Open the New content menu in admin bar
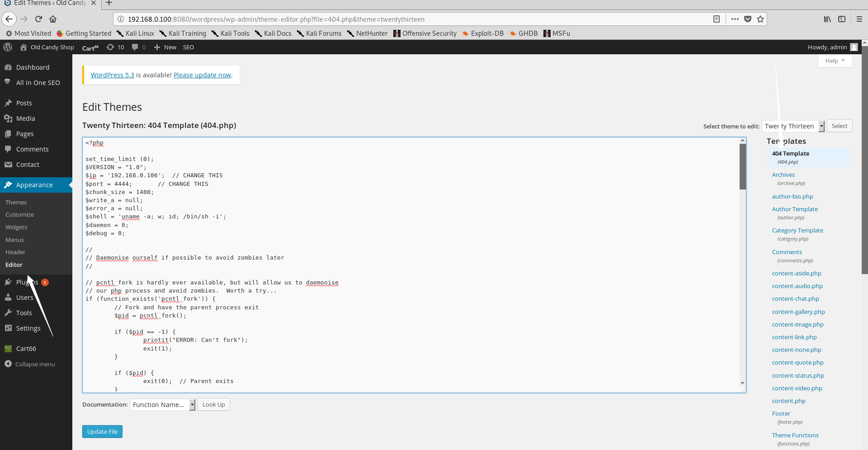Screen dimensions: 868x450 tap(165, 47)
